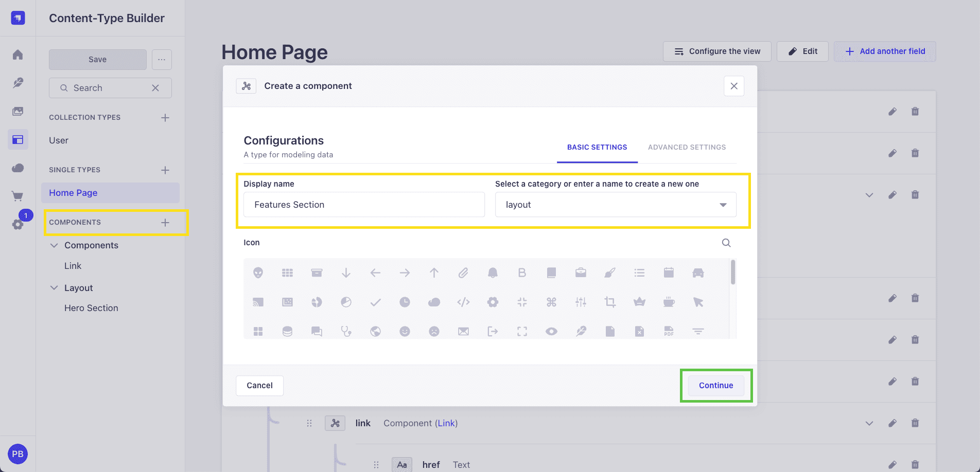This screenshot has height=472, width=980.
Task: Open the layout category dropdown
Action: [x=616, y=205]
